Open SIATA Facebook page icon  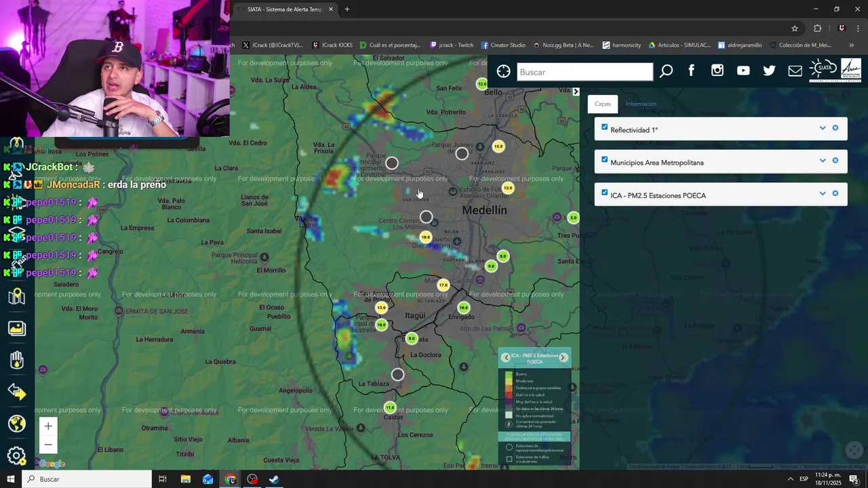[x=692, y=70]
